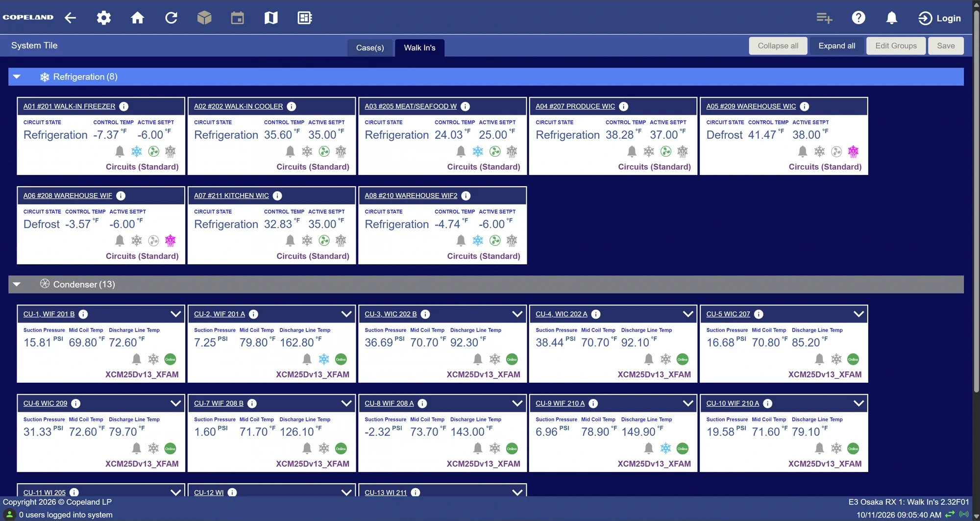Go to the Home screen

137,18
